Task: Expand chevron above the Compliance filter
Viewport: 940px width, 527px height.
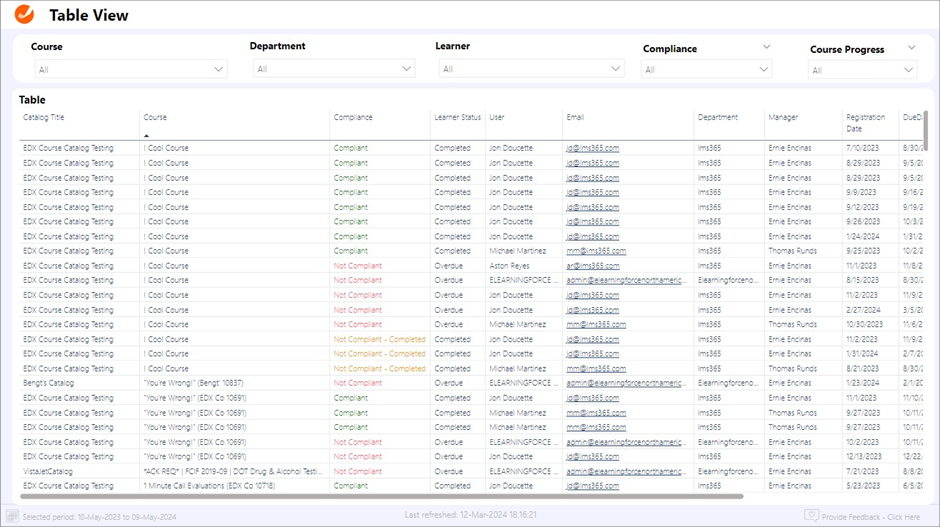Action: (x=767, y=47)
